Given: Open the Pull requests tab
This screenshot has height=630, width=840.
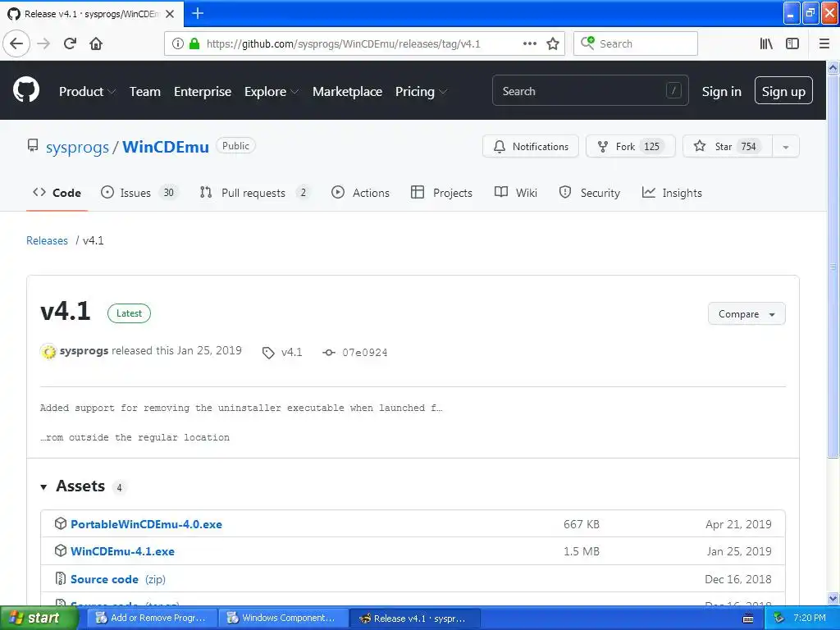Looking at the screenshot, I should (254, 193).
